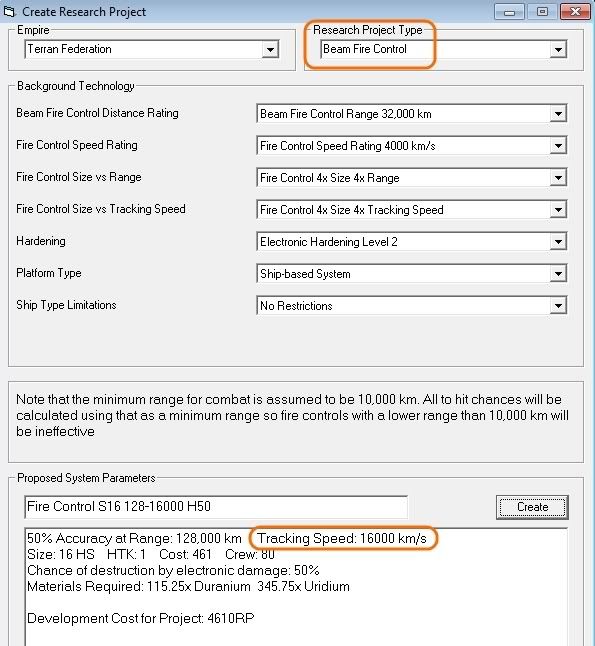The height and width of the screenshot is (646, 595).
Task: Click the proposed system name text field
Action: (x=216, y=507)
